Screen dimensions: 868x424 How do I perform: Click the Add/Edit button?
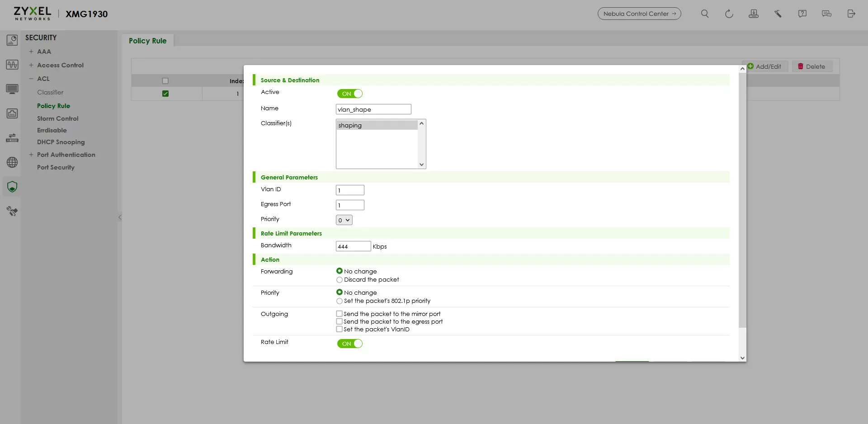pos(765,66)
